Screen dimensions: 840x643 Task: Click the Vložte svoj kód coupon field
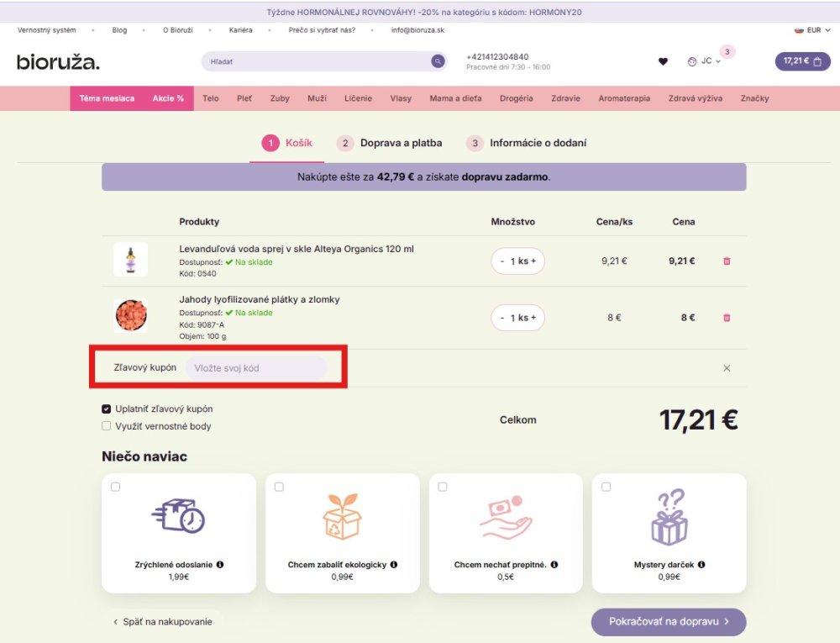(x=256, y=368)
